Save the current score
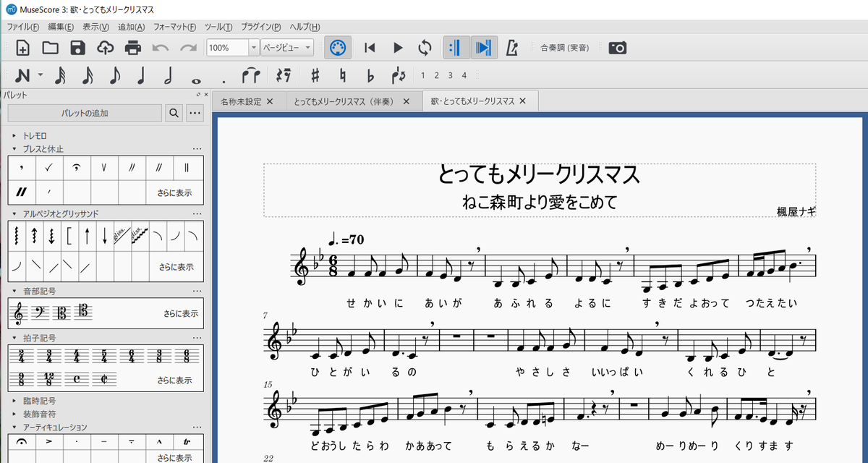The height and width of the screenshot is (463, 868). (77, 48)
